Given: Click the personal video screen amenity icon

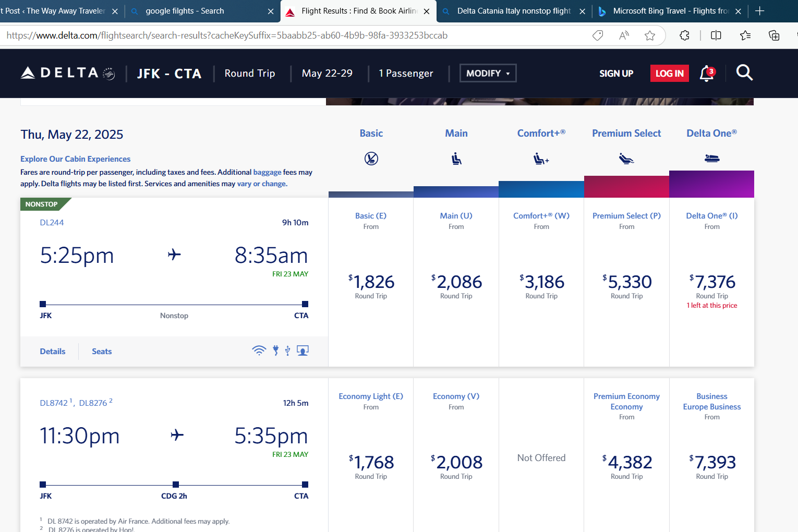Looking at the screenshot, I should (x=303, y=350).
